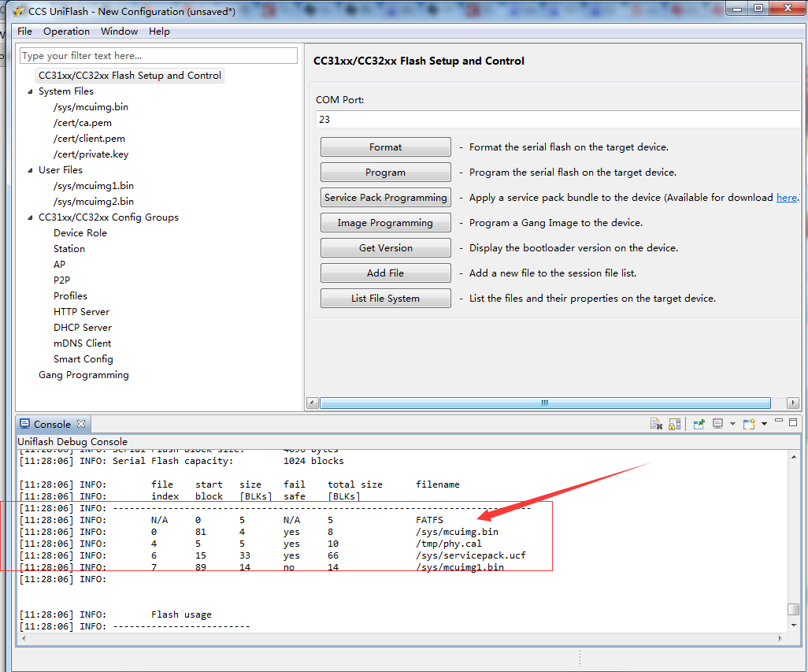Follow the 'here' download link
Image resolution: width=808 pixels, height=672 pixels.
coord(787,198)
